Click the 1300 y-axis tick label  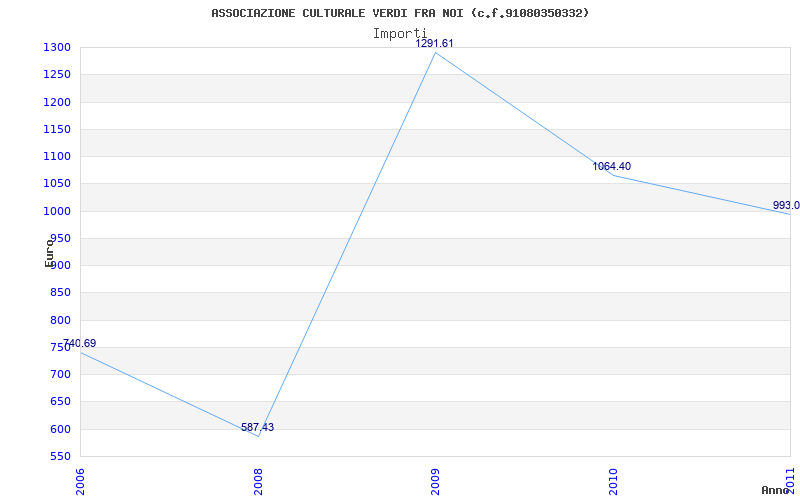tap(57, 48)
